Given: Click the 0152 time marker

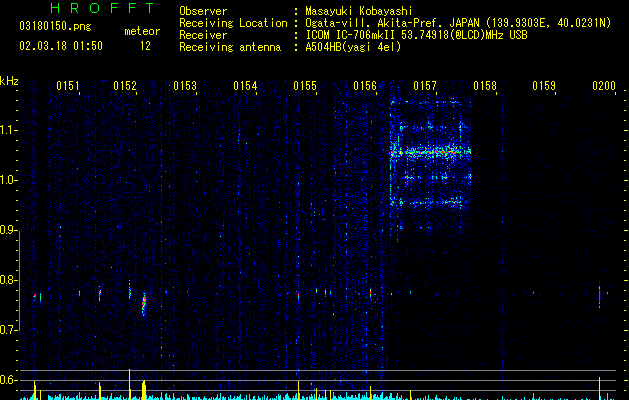Looking at the screenshot, I should click(125, 86).
